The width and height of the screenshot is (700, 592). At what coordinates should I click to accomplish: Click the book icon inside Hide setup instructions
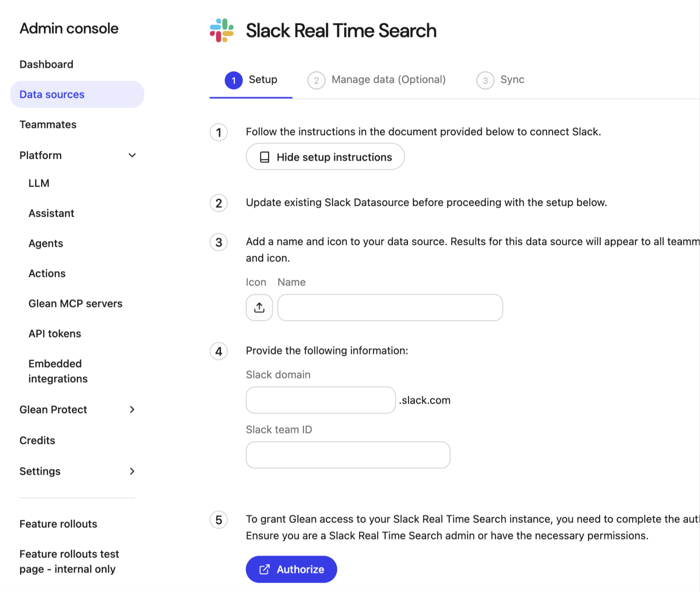tap(265, 157)
